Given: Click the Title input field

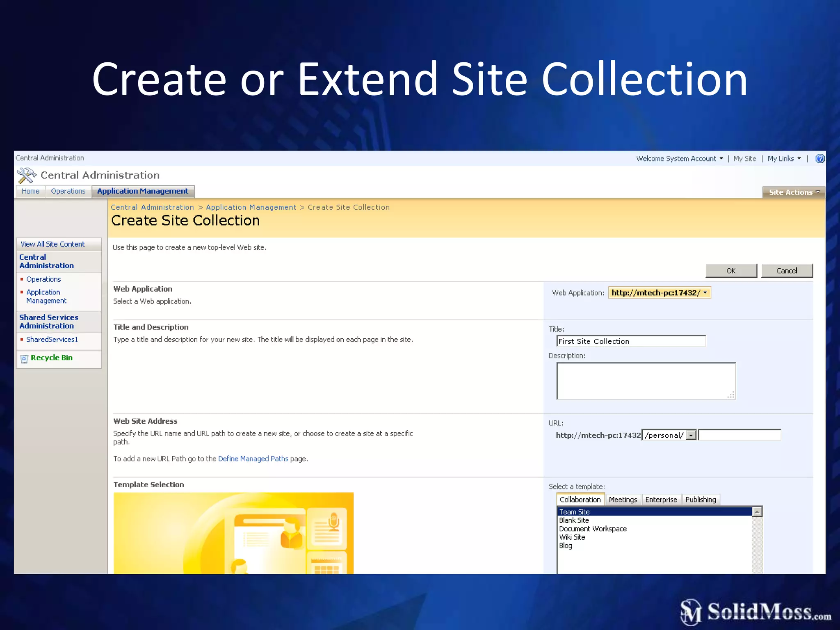Looking at the screenshot, I should (631, 341).
